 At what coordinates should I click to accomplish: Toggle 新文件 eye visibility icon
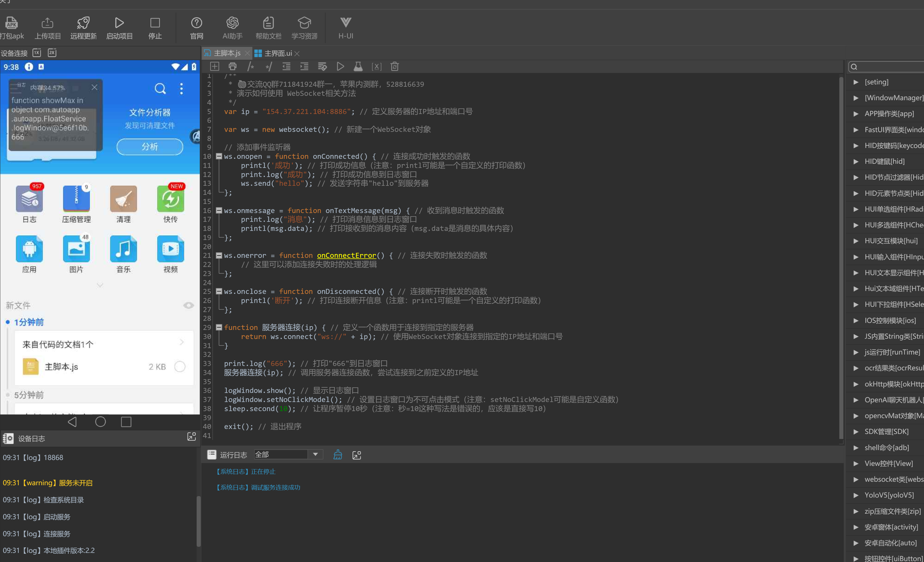(188, 305)
